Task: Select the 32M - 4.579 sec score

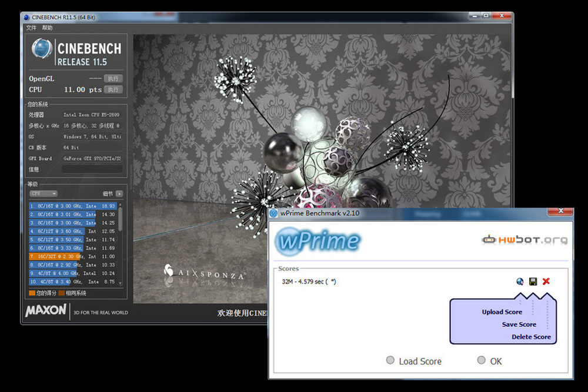Action: point(309,282)
